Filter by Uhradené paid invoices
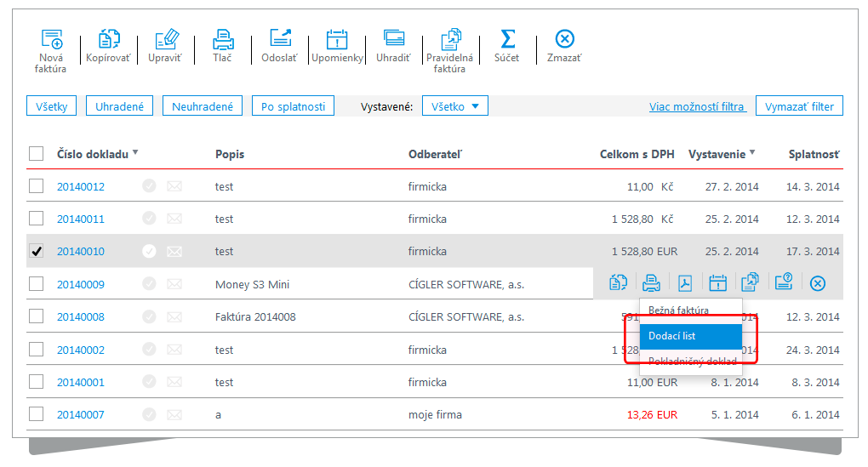This screenshot has height=467, width=868. click(x=120, y=106)
